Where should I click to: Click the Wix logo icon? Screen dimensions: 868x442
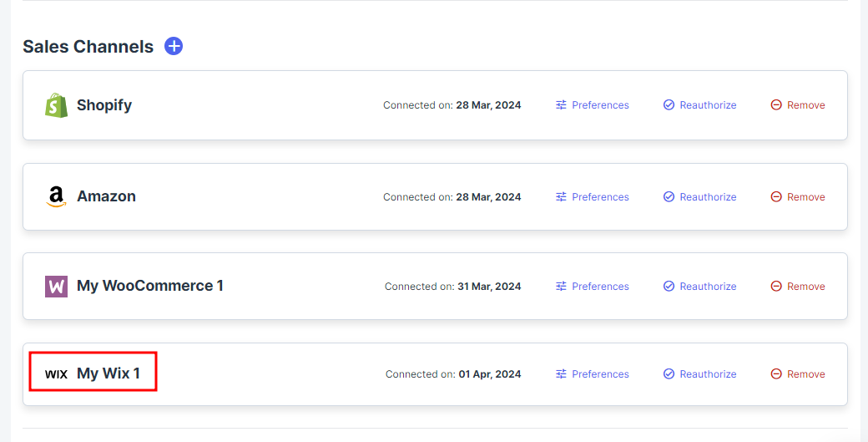(56, 374)
